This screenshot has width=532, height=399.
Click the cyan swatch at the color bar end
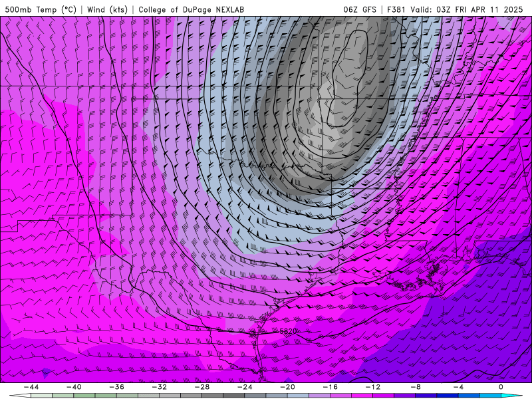511,396
